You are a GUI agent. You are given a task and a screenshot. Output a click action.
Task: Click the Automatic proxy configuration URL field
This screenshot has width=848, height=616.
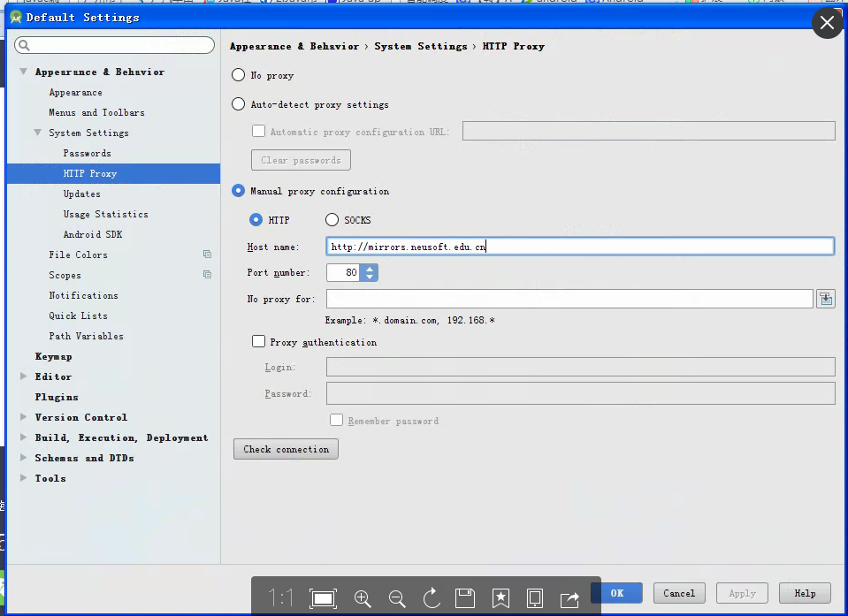(649, 132)
